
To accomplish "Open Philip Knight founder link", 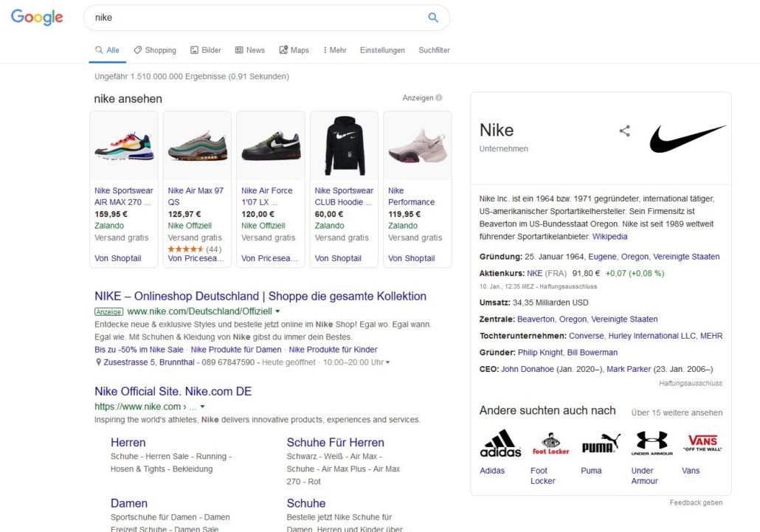I will 540,352.
